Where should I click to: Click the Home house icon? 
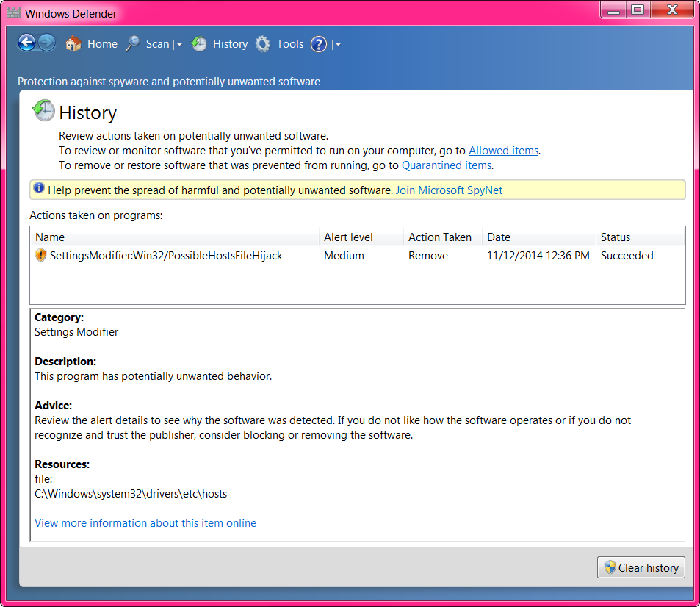coord(73,44)
